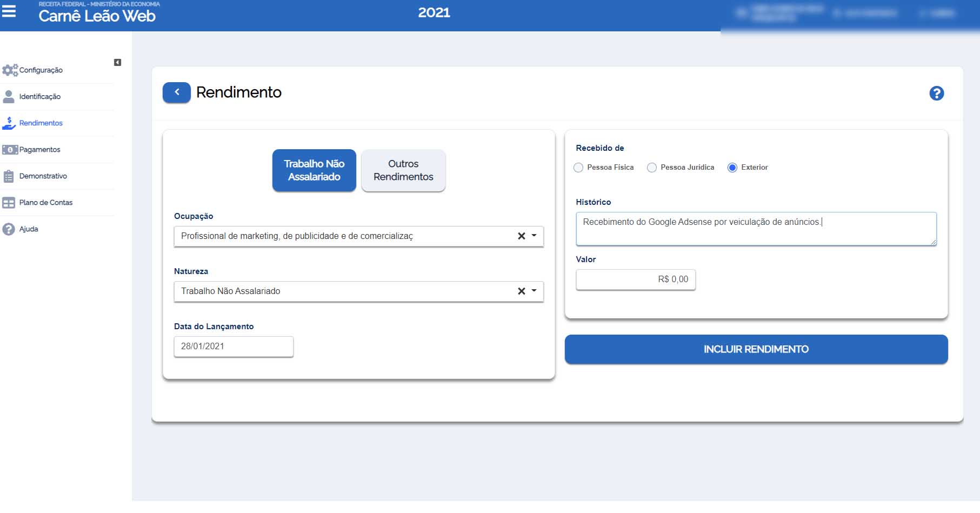
Task: Open Demonstrativo in the sidebar
Action: (43, 176)
